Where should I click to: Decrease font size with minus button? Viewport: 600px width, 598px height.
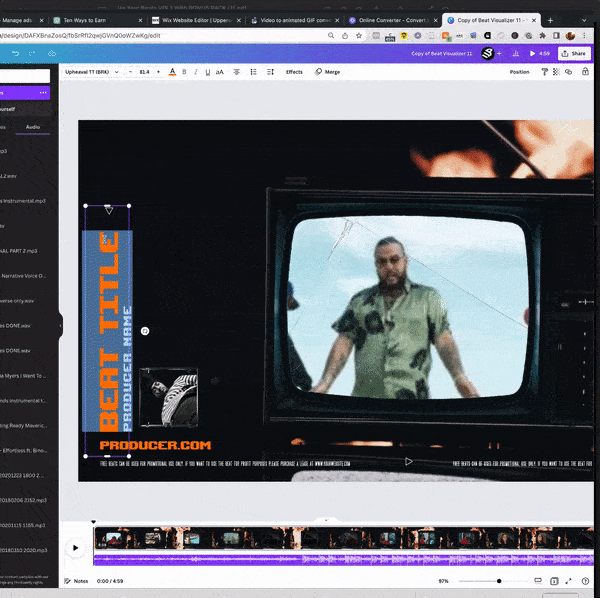130,72
